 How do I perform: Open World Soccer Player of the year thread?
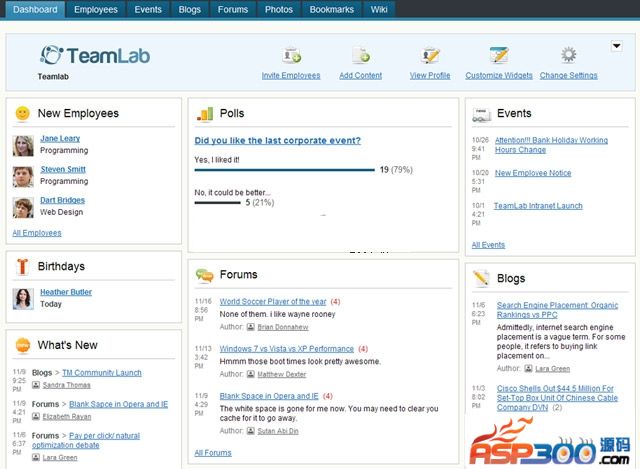tap(273, 302)
